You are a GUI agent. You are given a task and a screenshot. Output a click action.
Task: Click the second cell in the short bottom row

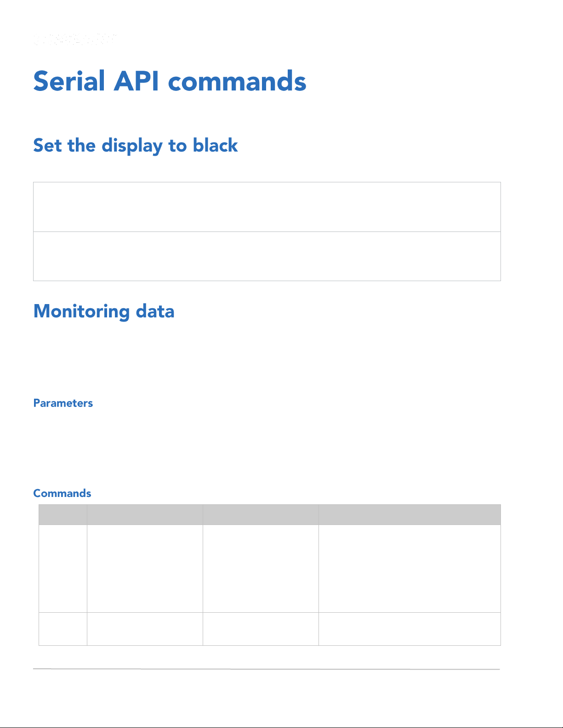[x=145, y=629]
